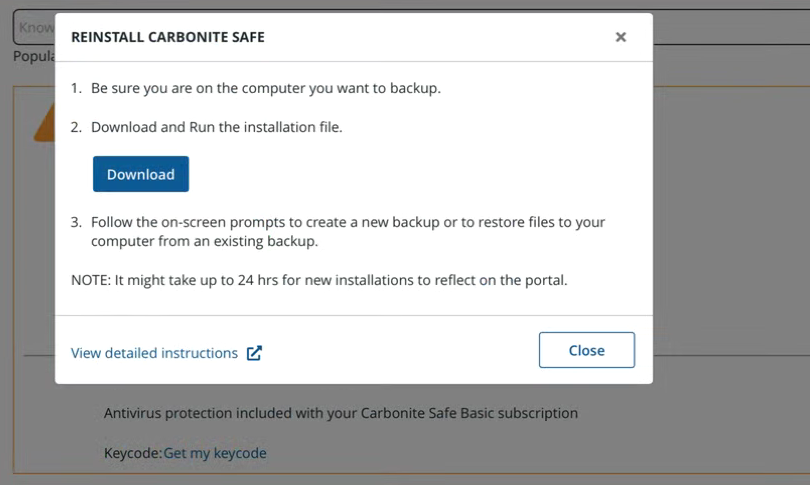
Task: Click the Popular label under search field
Action: (x=32, y=56)
